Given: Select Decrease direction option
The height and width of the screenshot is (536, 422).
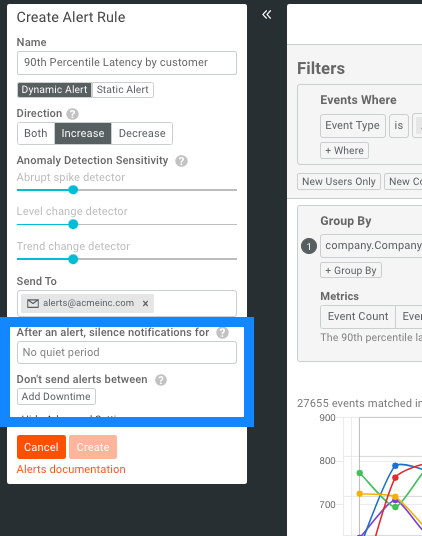Looking at the screenshot, I should (x=142, y=133).
